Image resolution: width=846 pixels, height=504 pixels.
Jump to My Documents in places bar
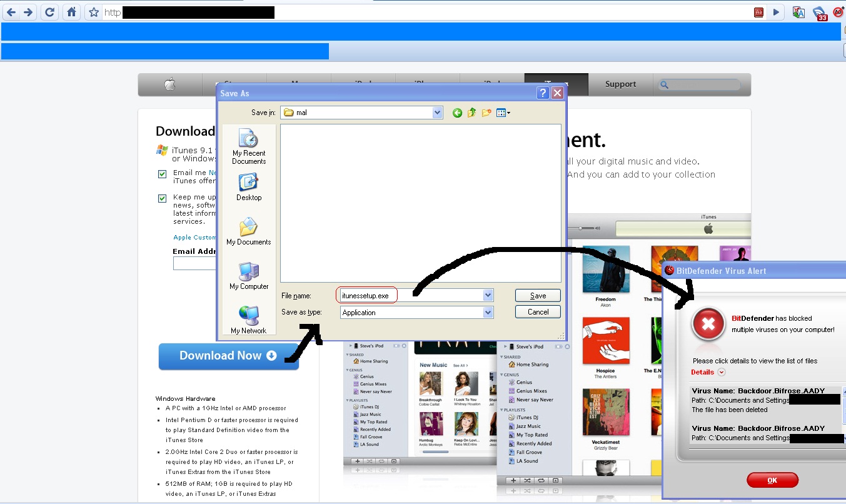[249, 231]
